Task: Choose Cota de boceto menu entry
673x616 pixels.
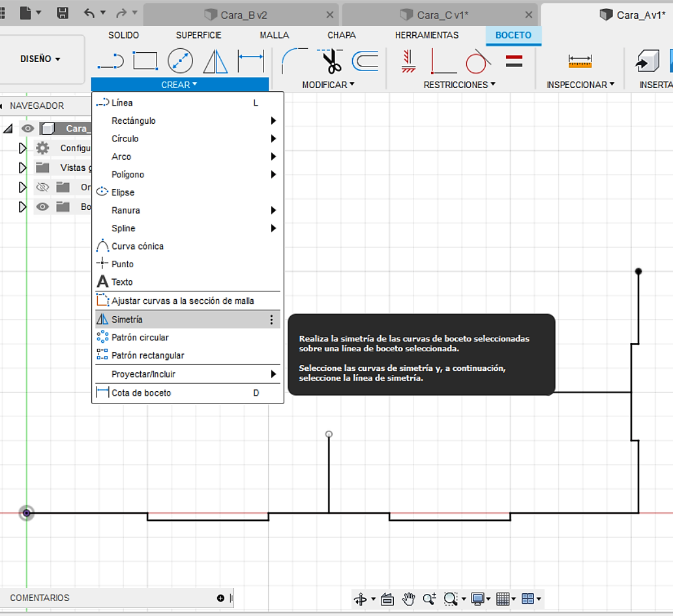Action: [188, 393]
